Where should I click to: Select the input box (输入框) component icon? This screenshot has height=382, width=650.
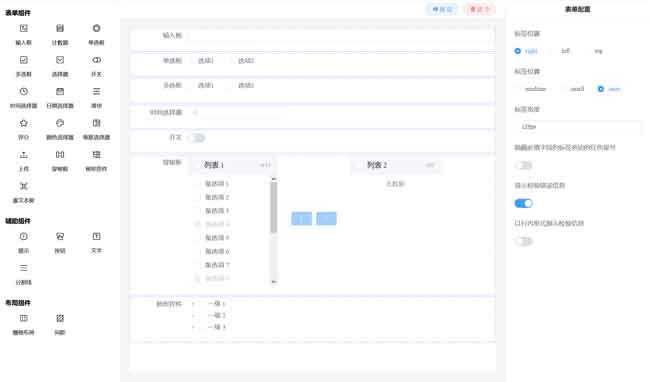pyautogui.click(x=24, y=28)
